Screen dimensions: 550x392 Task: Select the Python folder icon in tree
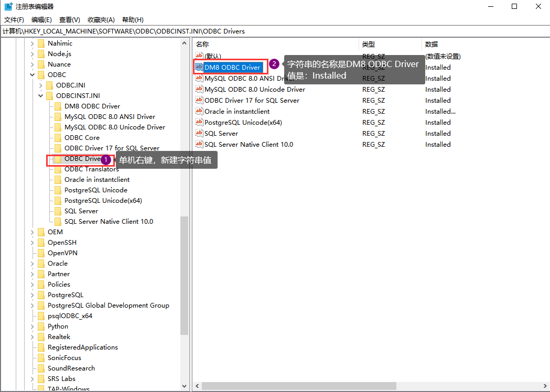pyautogui.click(x=41, y=326)
